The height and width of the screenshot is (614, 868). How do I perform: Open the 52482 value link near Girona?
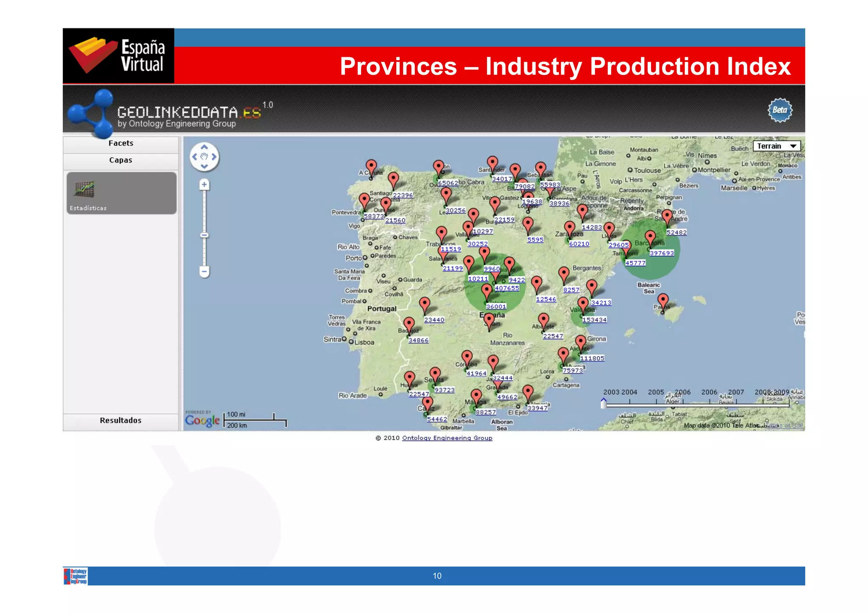(x=676, y=233)
